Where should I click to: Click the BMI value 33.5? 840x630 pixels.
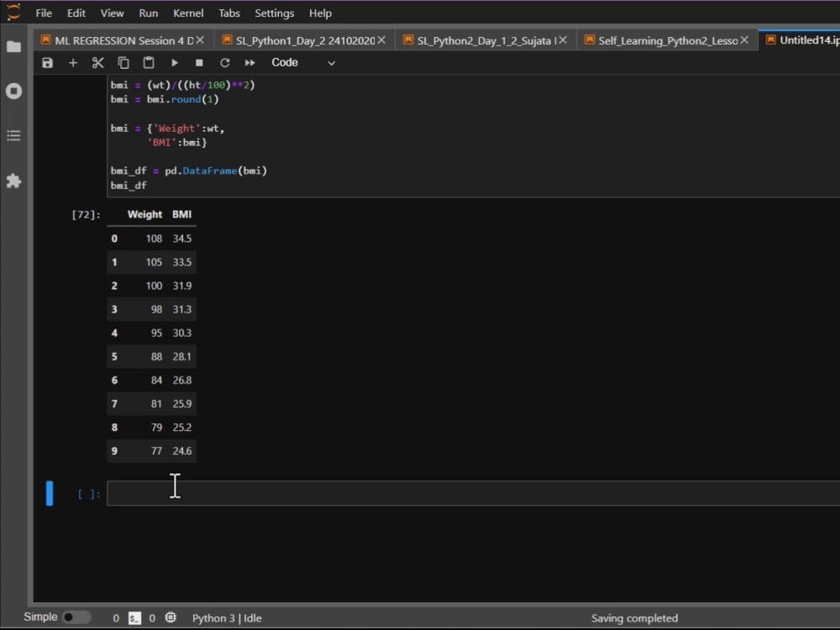coord(181,262)
